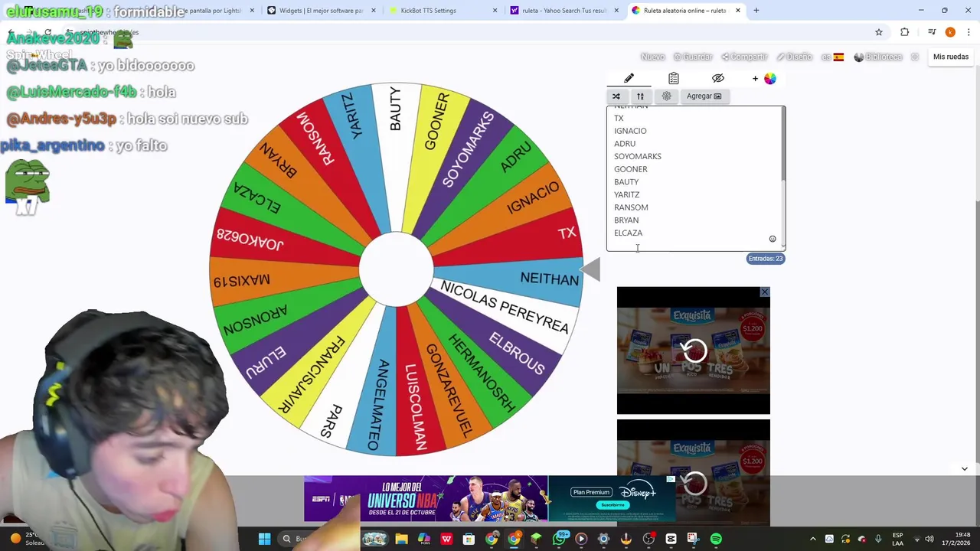Viewport: 980px width, 551px height.
Task: Click the Agregar image button
Action: [x=704, y=96]
